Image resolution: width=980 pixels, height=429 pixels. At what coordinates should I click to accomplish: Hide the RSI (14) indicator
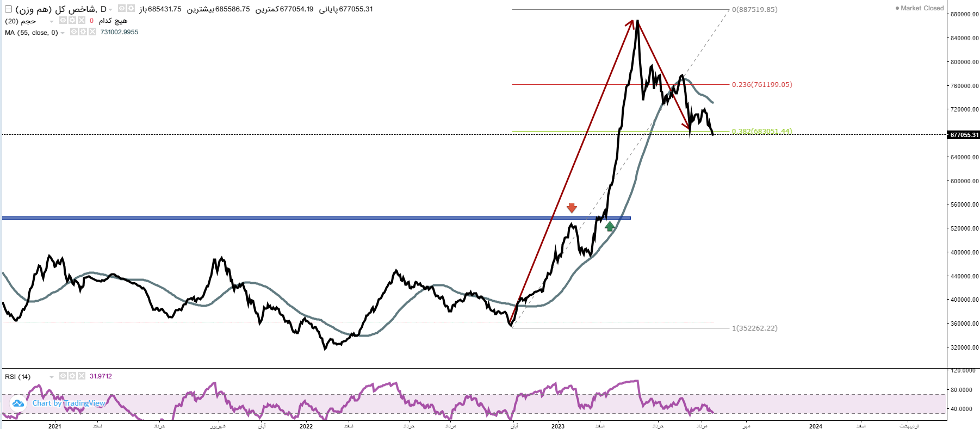(x=63, y=376)
